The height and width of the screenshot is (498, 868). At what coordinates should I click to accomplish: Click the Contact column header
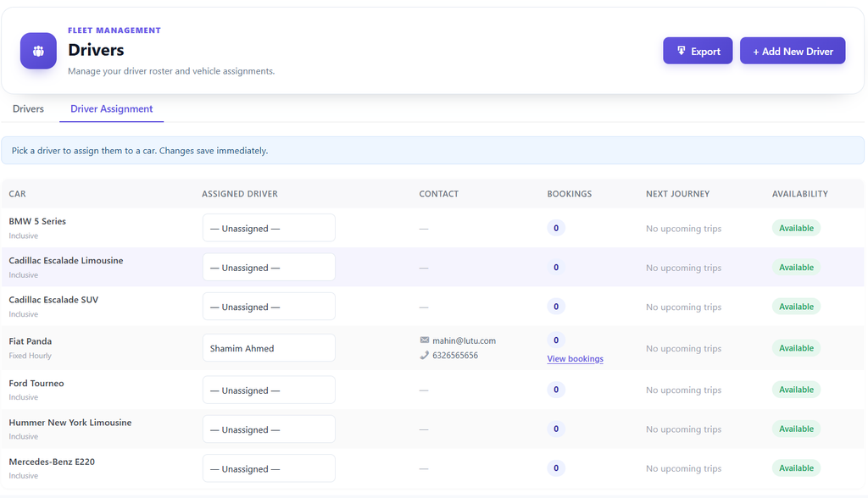439,194
